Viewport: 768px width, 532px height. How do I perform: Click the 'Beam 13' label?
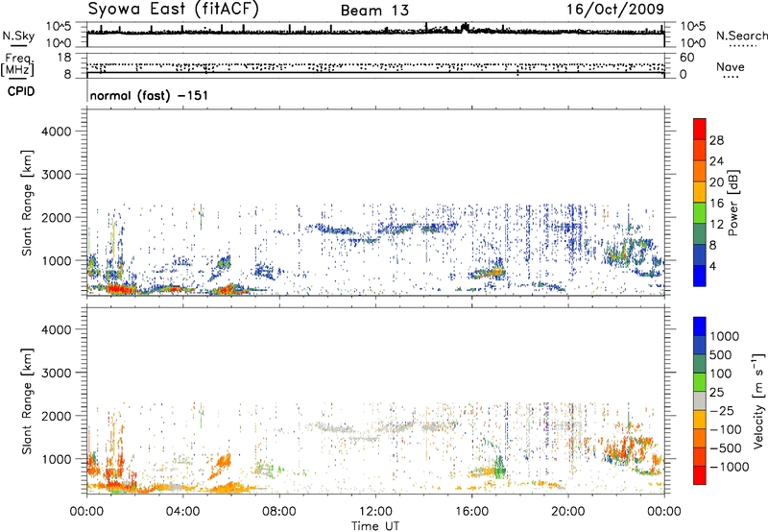click(x=374, y=11)
